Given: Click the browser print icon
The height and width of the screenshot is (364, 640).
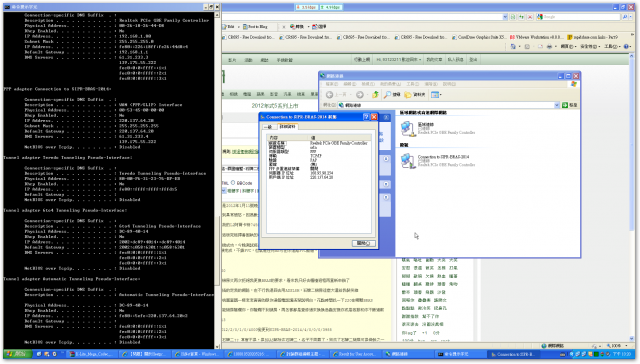Looking at the screenshot, I should pyautogui.click(x=549, y=47).
